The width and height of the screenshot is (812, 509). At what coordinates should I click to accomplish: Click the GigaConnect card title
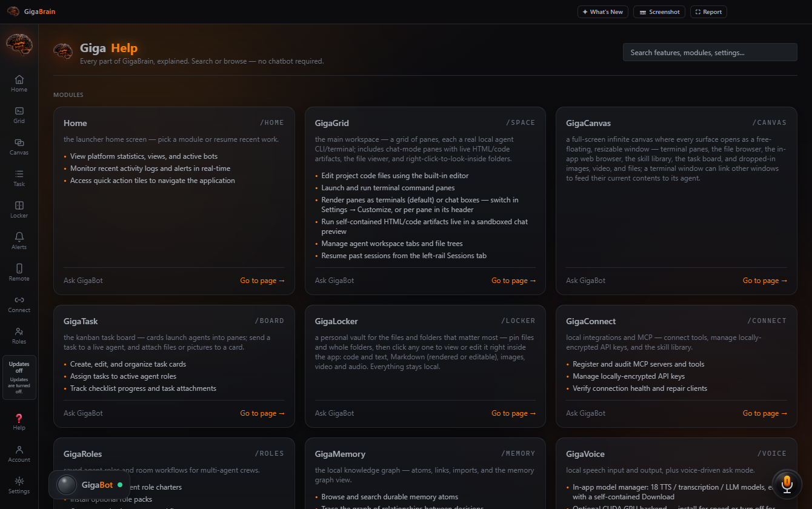click(591, 321)
